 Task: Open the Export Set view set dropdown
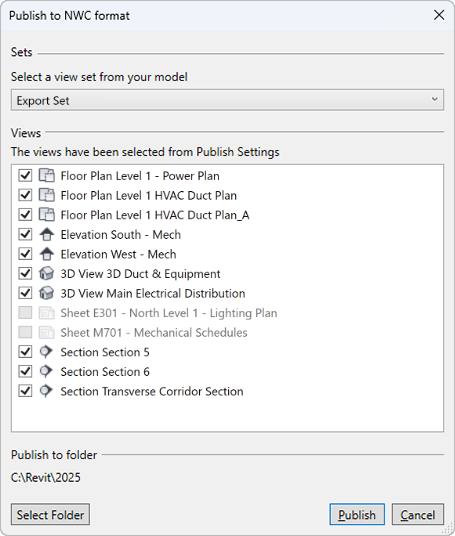tap(227, 100)
